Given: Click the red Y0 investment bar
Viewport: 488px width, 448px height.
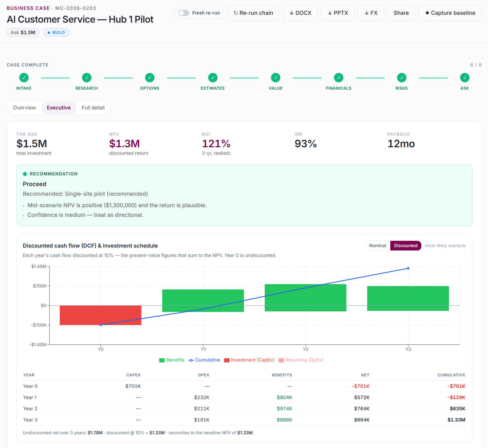Looking at the screenshot, I should coord(101,315).
